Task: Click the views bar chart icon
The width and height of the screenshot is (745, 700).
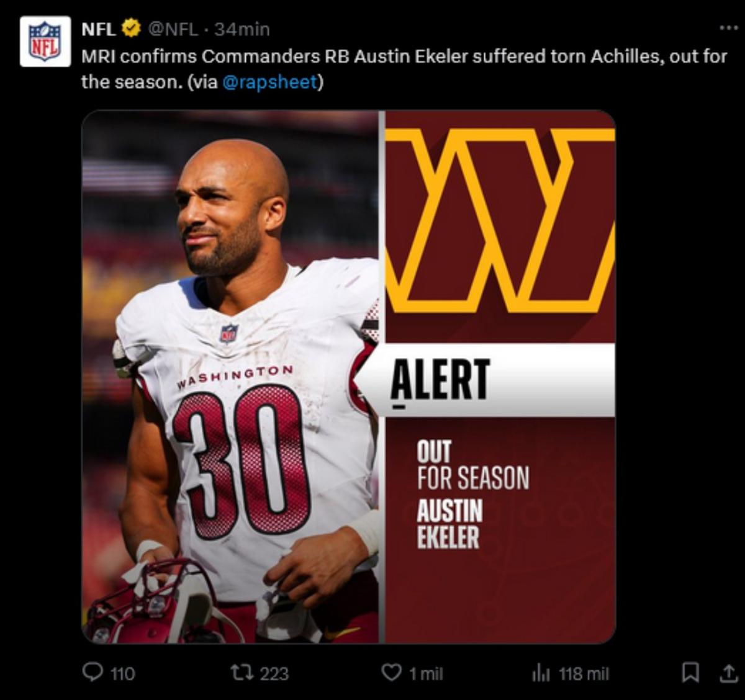Action: tap(541, 673)
